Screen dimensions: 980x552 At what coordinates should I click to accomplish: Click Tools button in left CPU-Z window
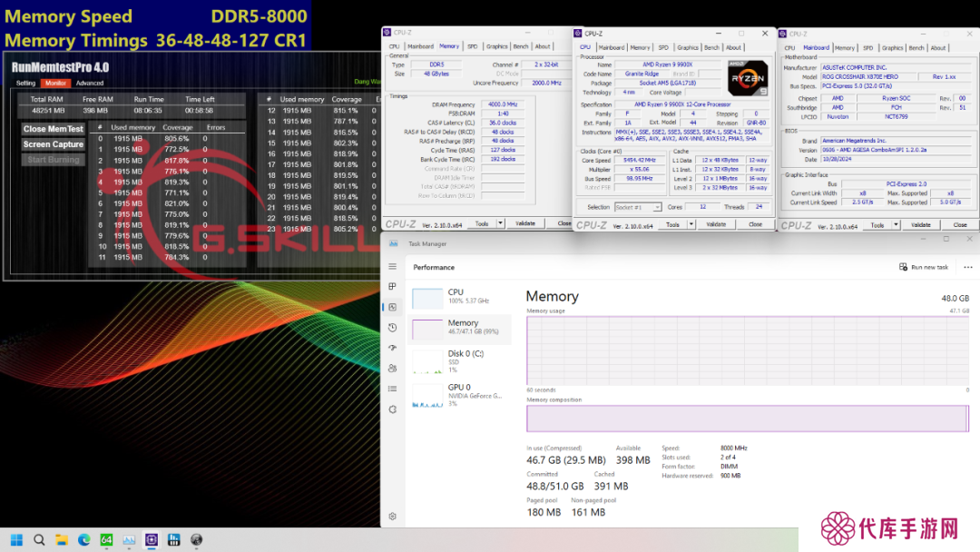click(482, 223)
